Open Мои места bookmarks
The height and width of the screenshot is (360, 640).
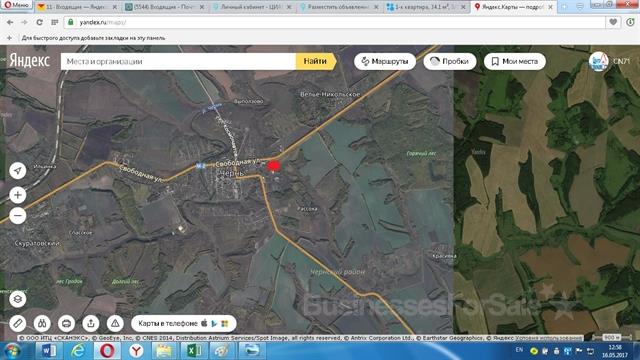point(515,61)
